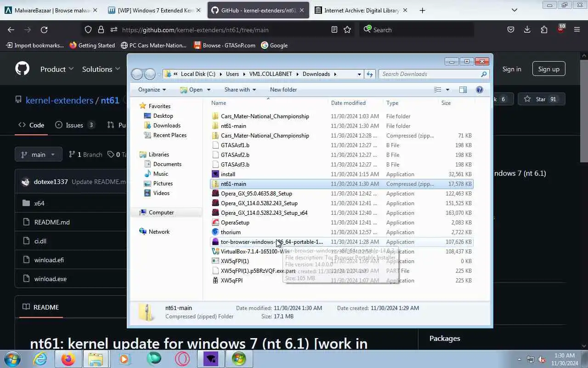Viewport: 588px width, 368px height.
Task: Click the volume icon in system tray
Action: pyautogui.click(x=542, y=359)
